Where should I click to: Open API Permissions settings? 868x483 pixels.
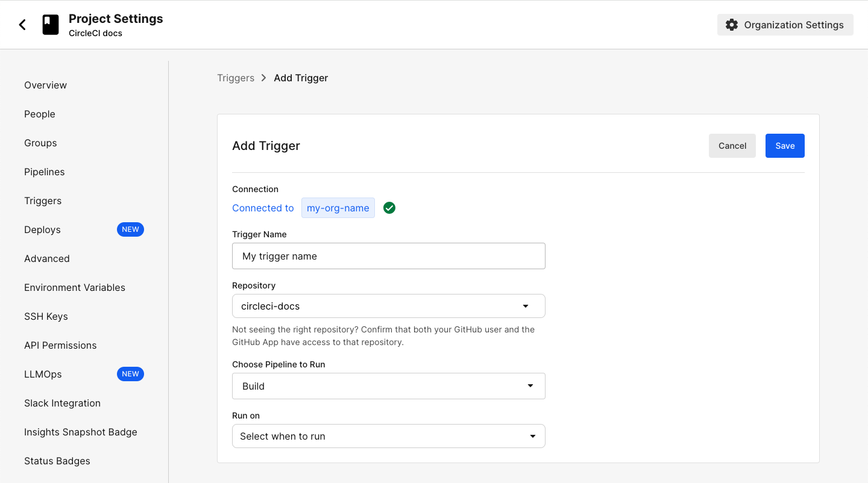point(60,345)
